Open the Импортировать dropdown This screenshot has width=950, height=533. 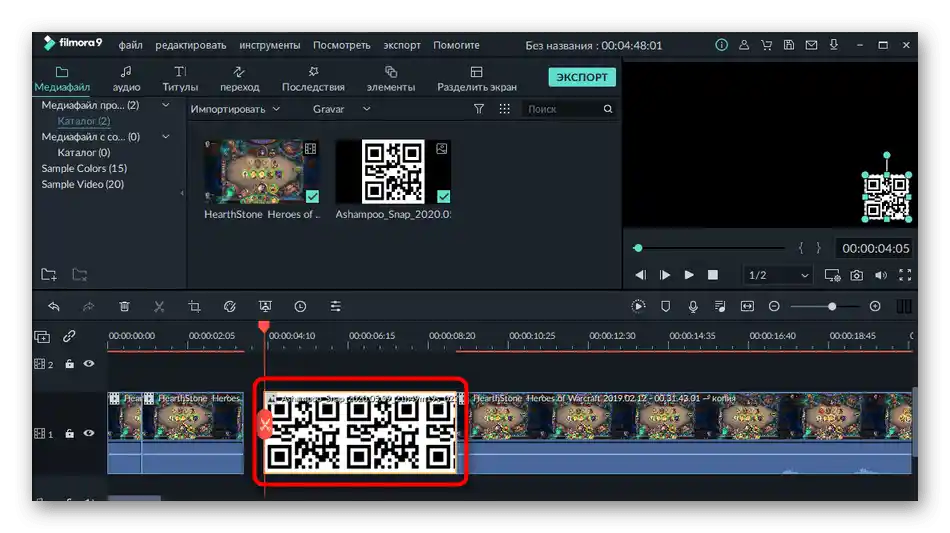point(235,109)
